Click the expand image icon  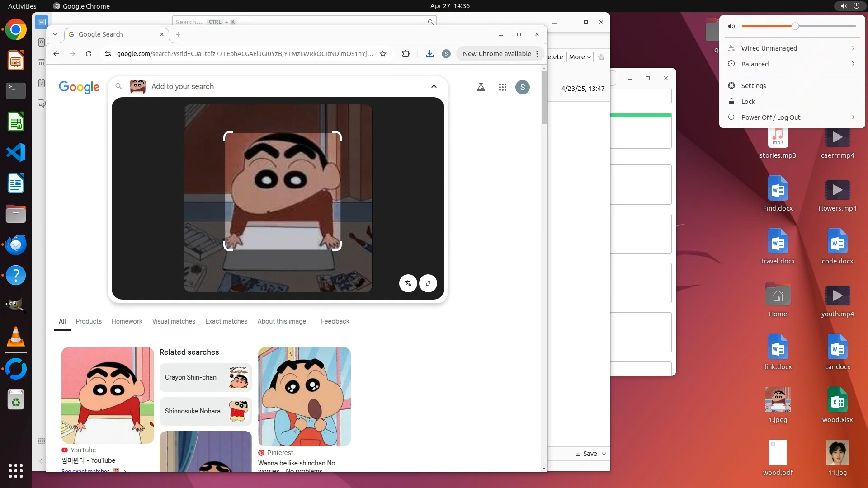(428, 283)
